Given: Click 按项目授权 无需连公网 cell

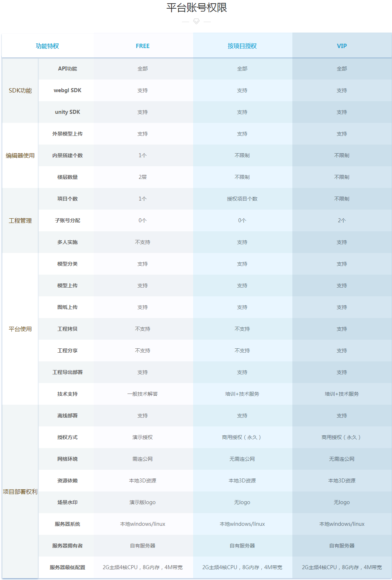Looking at the screenshot, I should click(242, 459).
